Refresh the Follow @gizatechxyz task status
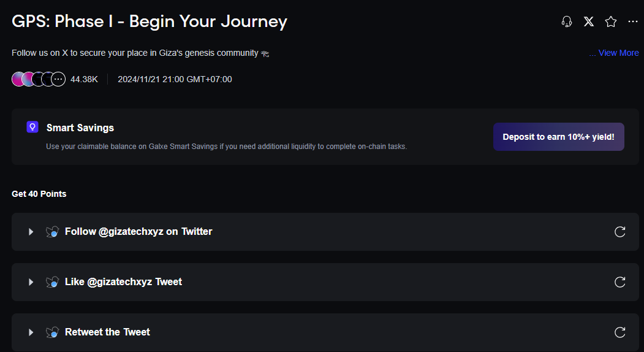 [x=620, y=232]
